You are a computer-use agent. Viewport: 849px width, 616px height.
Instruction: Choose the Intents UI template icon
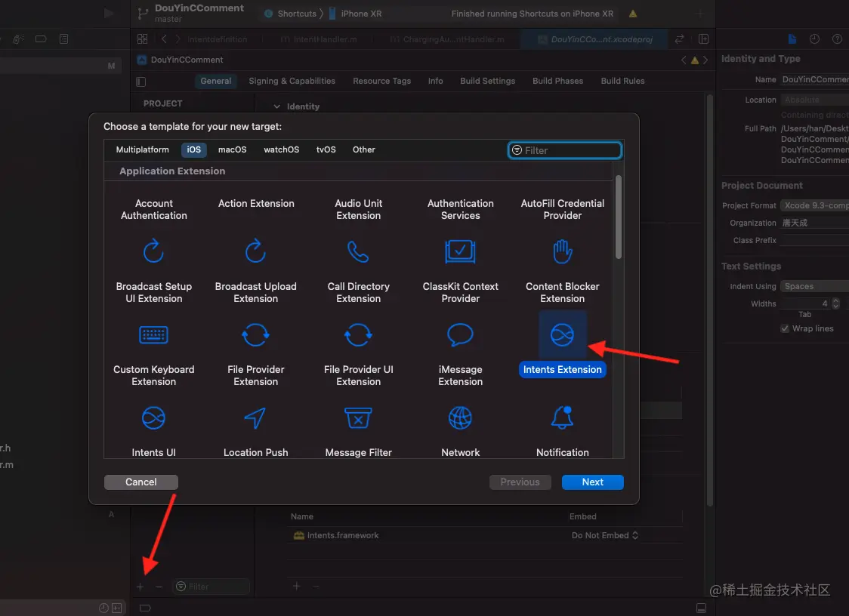154,418
